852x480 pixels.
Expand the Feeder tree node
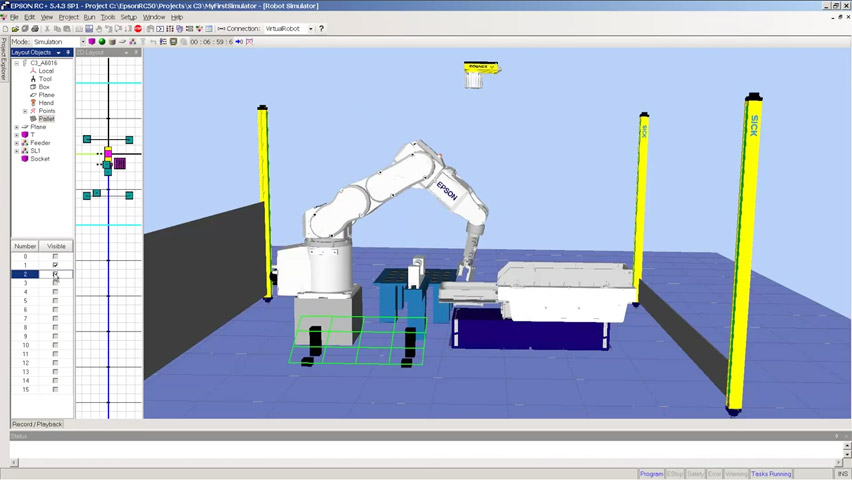coord(17,142)
